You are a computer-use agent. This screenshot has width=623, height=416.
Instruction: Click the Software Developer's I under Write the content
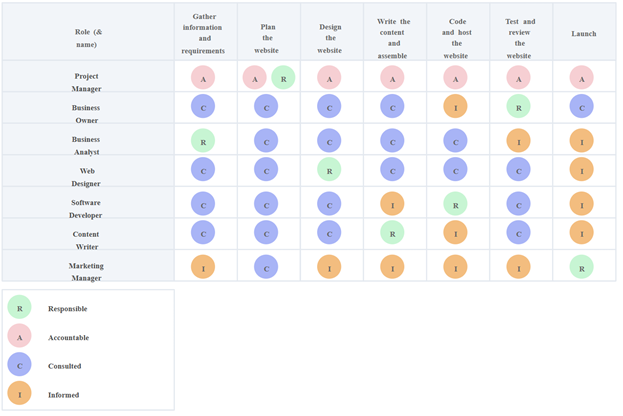point(392,203)
